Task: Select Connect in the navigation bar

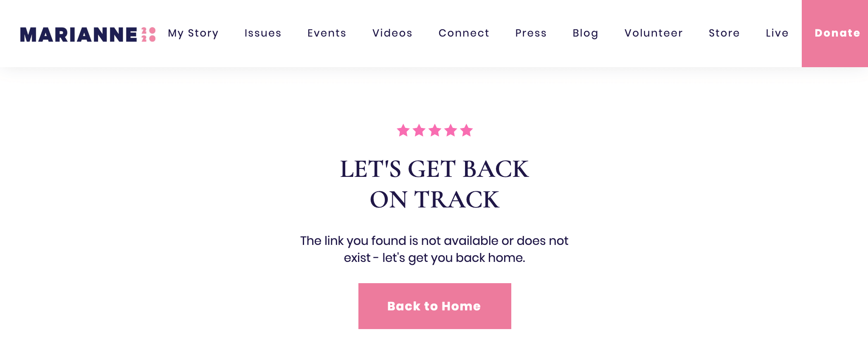Action: (x=464, y=33)
